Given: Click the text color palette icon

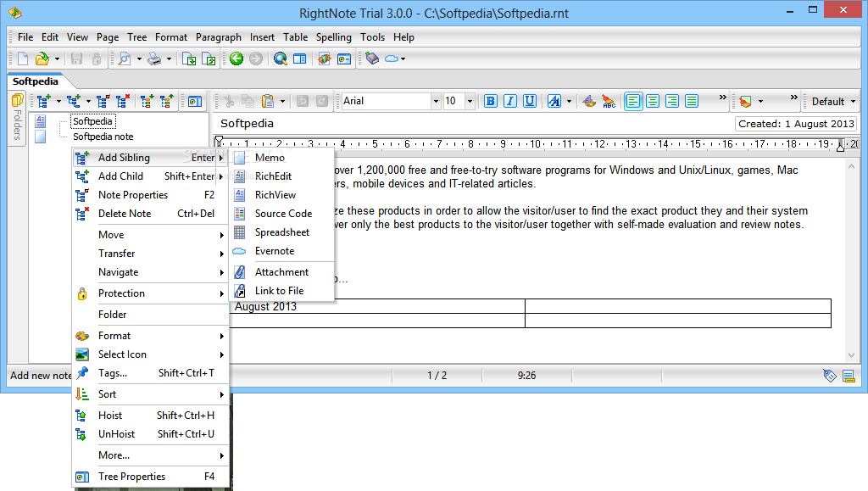Looking at the screenshot, I should pos(589,101).
